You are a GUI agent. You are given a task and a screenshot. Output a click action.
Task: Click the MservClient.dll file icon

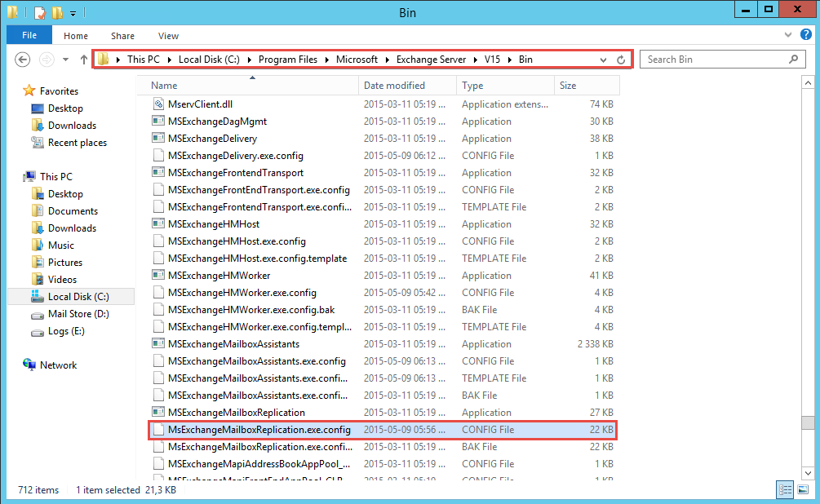click(158, 104)
